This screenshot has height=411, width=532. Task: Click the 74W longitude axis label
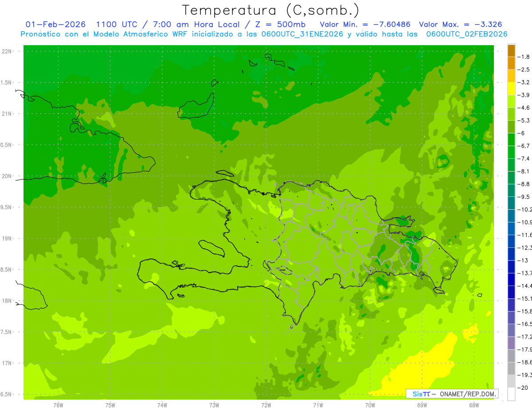point(162,405)
